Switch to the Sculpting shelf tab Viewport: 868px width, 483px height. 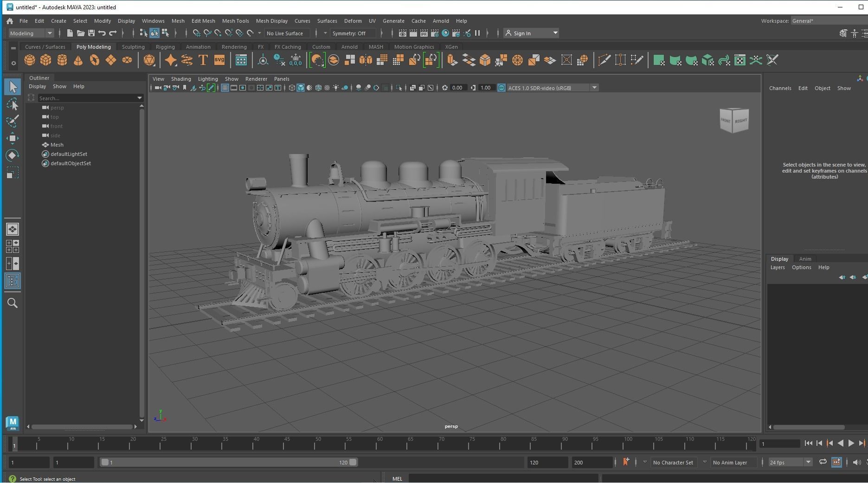[133, 46]
